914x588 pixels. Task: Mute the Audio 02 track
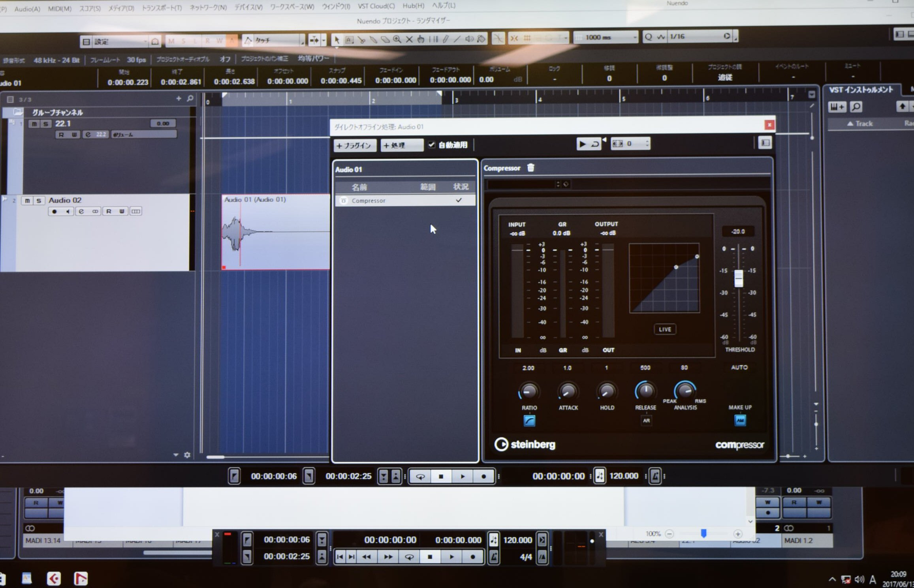[27, 201]
